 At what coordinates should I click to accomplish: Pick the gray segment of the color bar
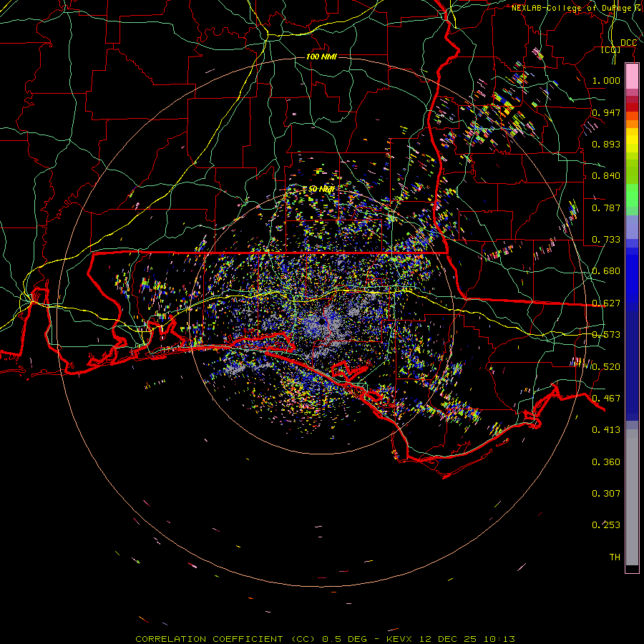pos(632,497)
